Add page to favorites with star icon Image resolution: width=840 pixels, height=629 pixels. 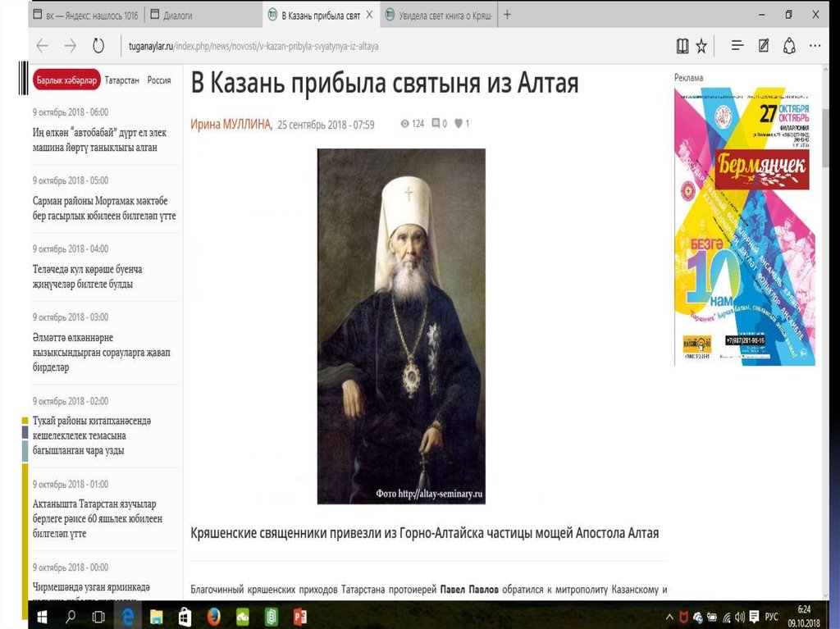click(x=701, y=46)
